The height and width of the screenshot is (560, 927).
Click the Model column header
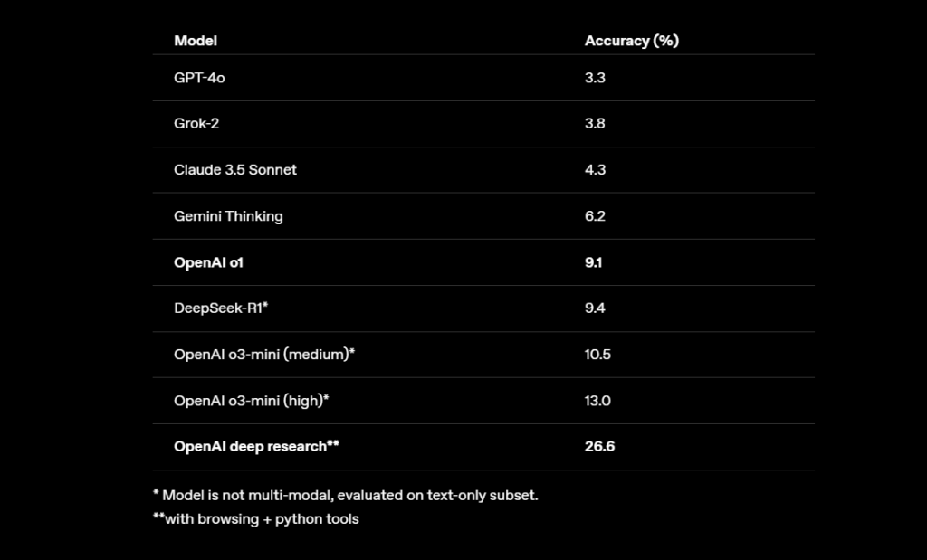[196, 41]
